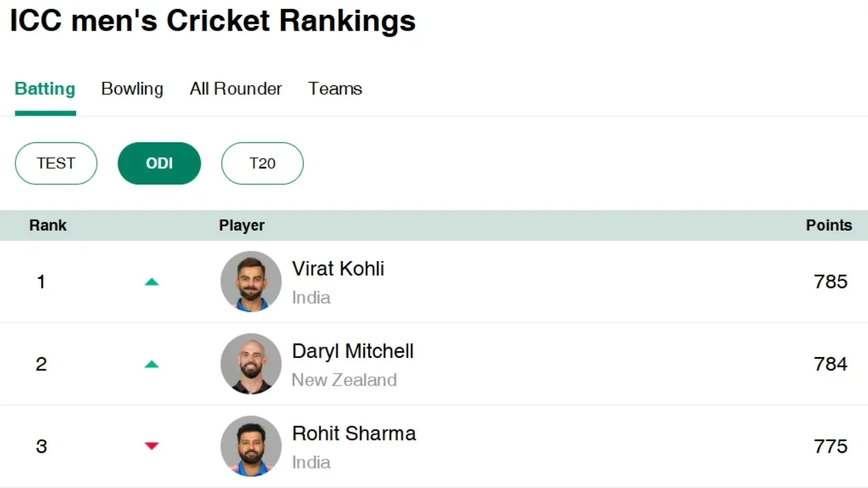
Task: Click the Rank column header
Action: 48,226
